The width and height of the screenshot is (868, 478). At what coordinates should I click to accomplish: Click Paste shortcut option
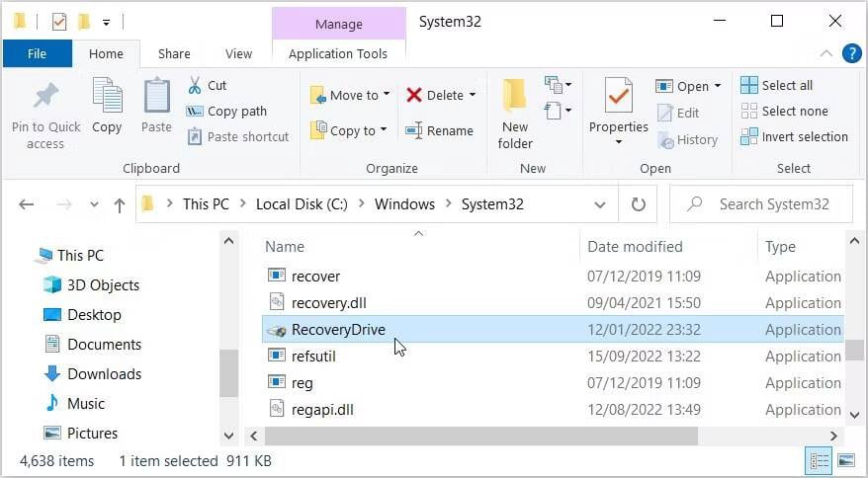tap(238, 136)
